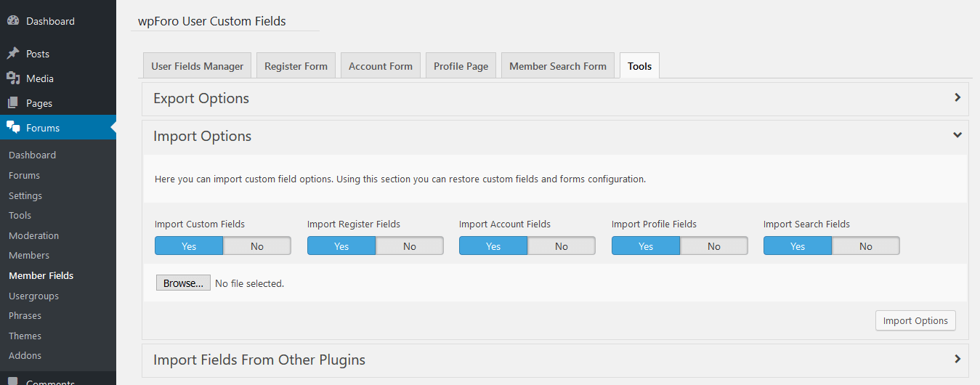
Task: Switch Import Account Fields to No
Action: pos(561,246)
